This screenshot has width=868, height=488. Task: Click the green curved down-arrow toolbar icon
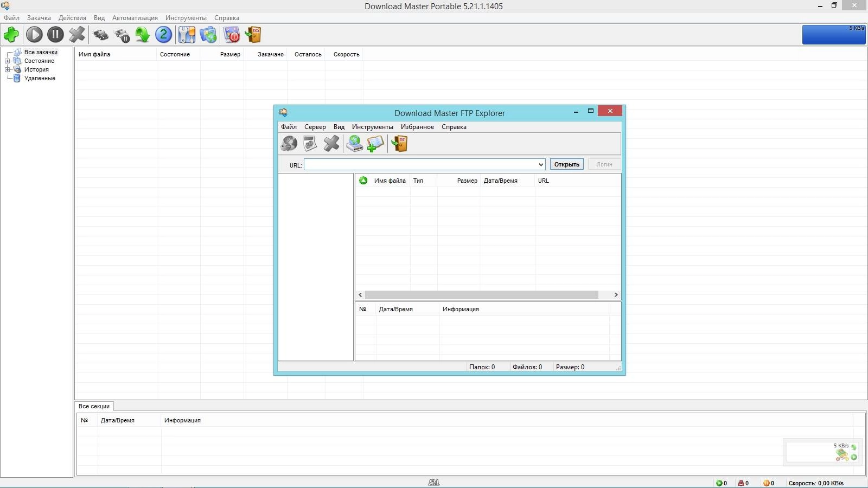coord(143,35)
